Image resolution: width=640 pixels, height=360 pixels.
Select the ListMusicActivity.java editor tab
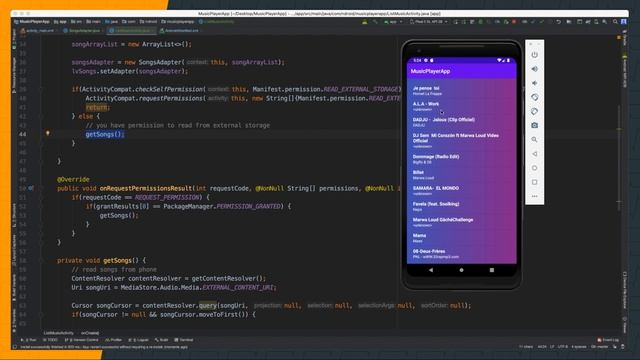coord(131,31)
